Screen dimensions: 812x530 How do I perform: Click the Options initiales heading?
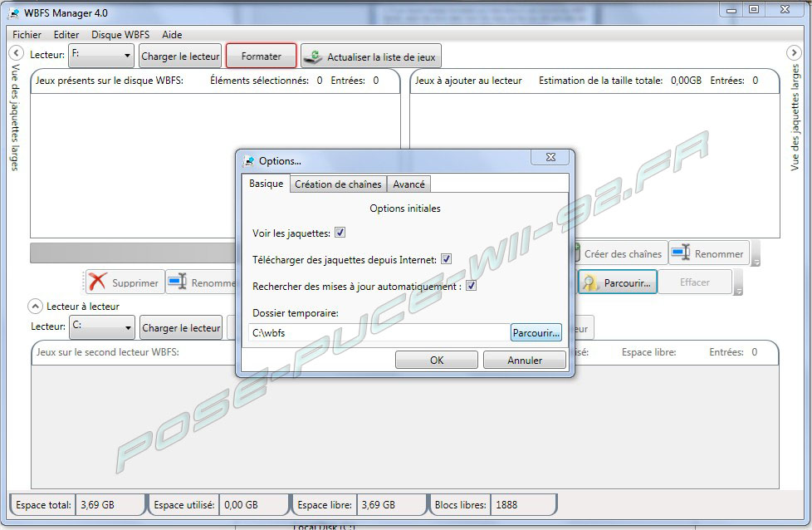coord(405,209)
